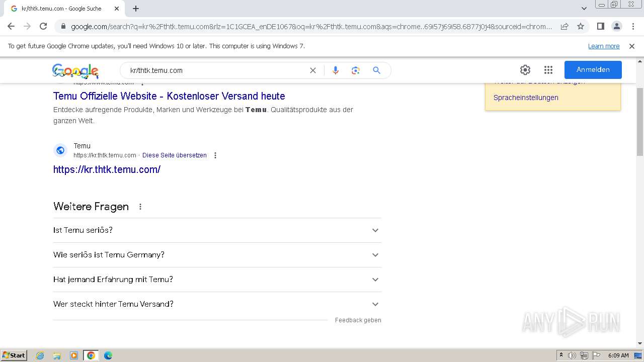This screenshot has width=644, height=362.
Task: Click the page vertical scrollbar thumb
Action: (639, 122)
